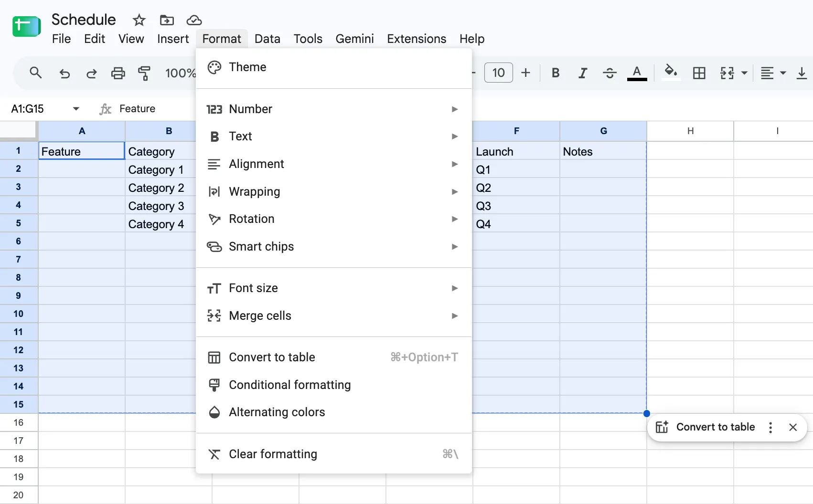The image size is (813, 504).
Task: Open the merge type dropdown arrow
Action: 744,73
